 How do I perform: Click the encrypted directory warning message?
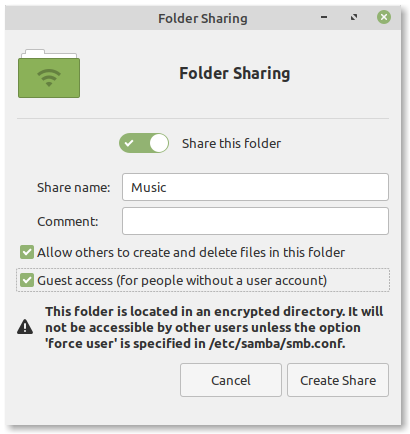pos(214,327)
